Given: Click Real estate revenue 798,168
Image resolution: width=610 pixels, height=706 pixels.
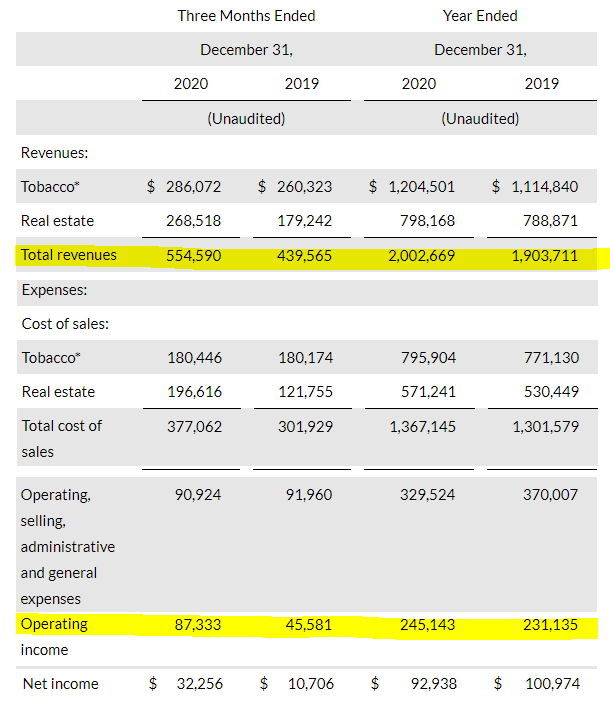Looking at the screenshot, I should (428, 221).
